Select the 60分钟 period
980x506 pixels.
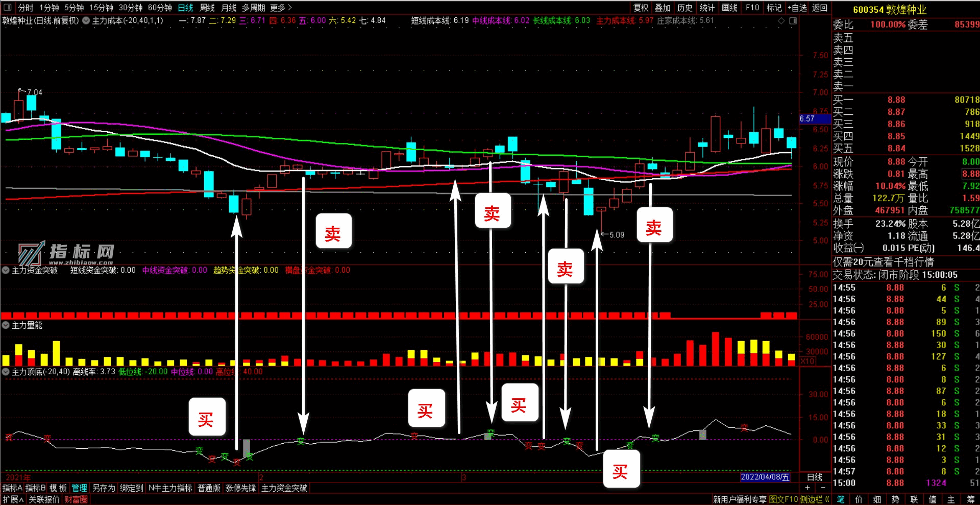coord(160,8)
